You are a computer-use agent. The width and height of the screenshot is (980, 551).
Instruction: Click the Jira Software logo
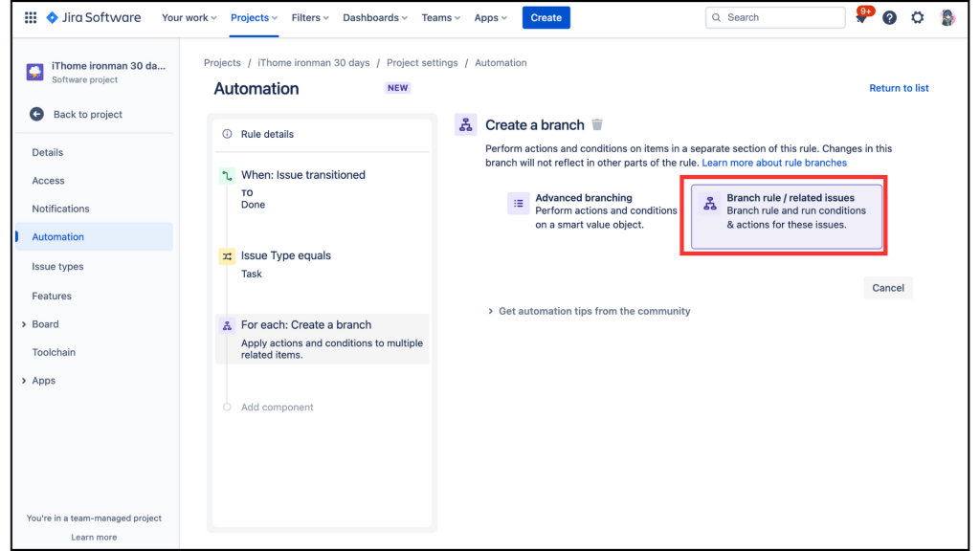(94, 17)
